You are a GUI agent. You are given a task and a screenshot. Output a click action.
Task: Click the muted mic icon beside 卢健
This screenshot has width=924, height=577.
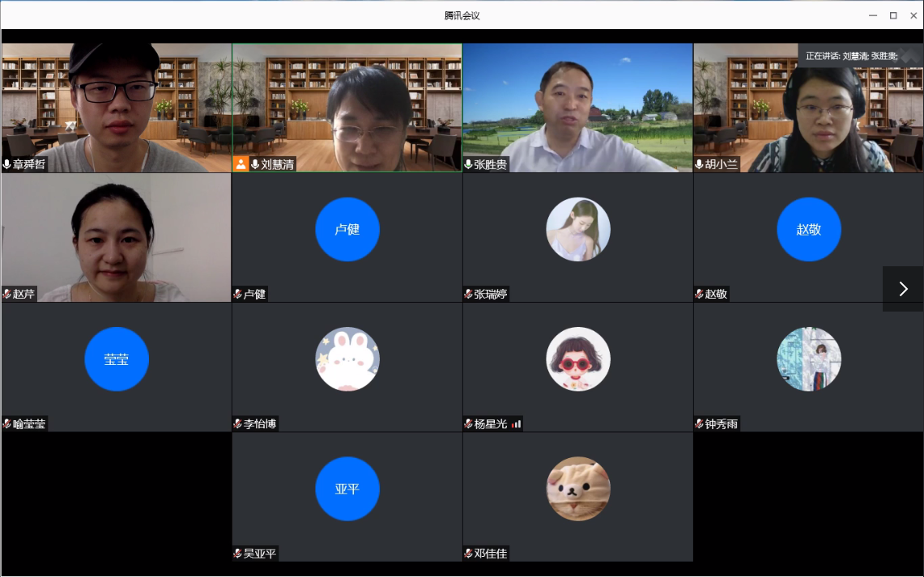pyautogui.click(x=238, y=294)
